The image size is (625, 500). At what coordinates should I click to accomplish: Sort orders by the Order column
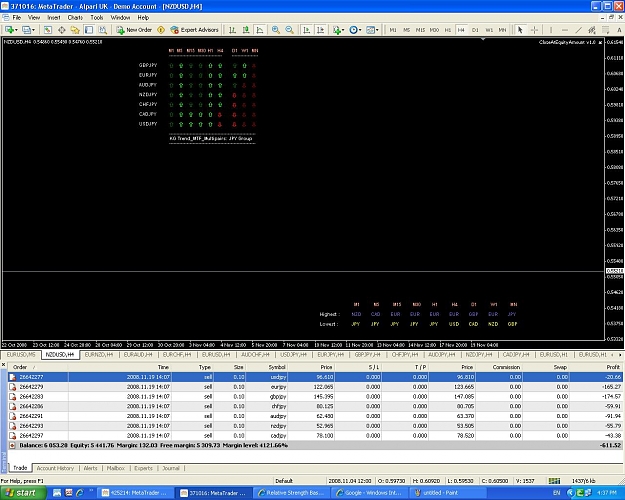click(20, 367)
